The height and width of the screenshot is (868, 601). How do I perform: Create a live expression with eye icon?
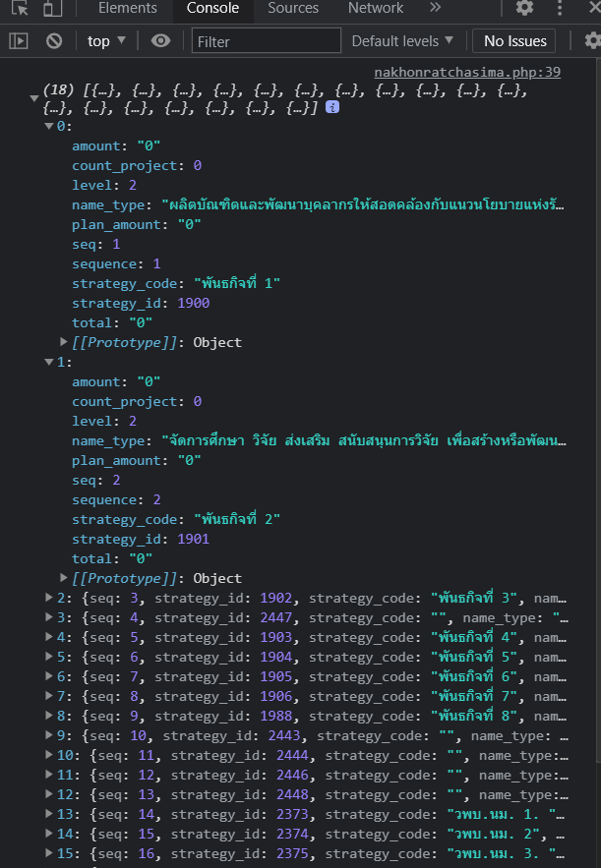(160, 40)
